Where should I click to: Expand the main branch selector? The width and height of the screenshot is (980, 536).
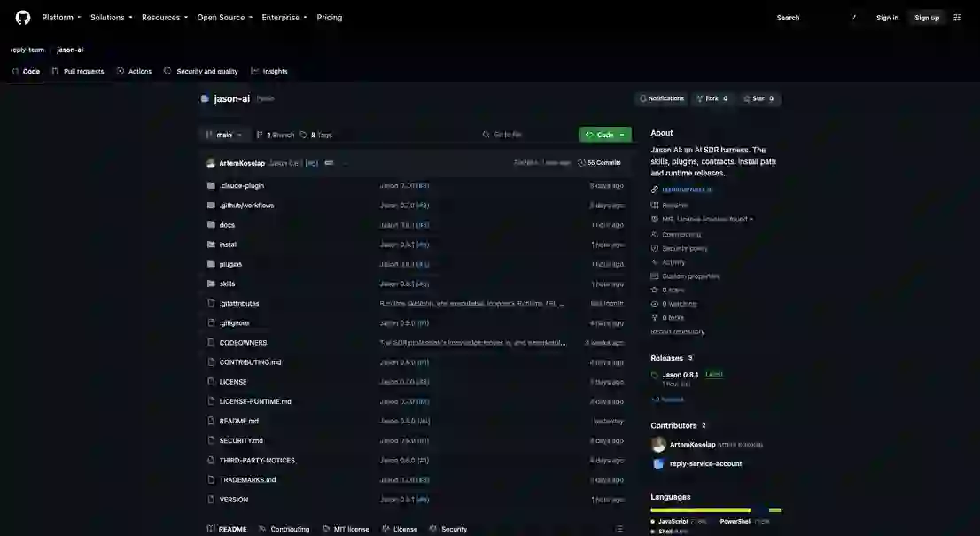point(223,135)
